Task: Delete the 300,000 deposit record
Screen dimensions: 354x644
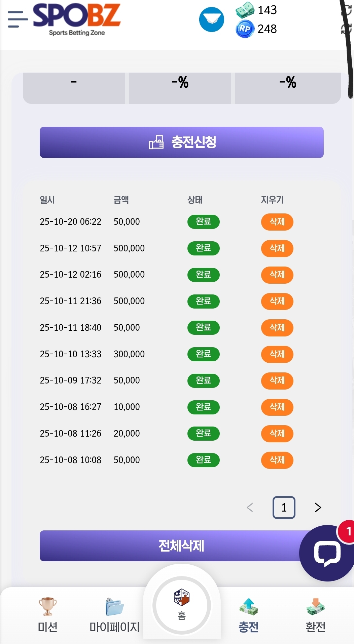Action: coord(277,354)
